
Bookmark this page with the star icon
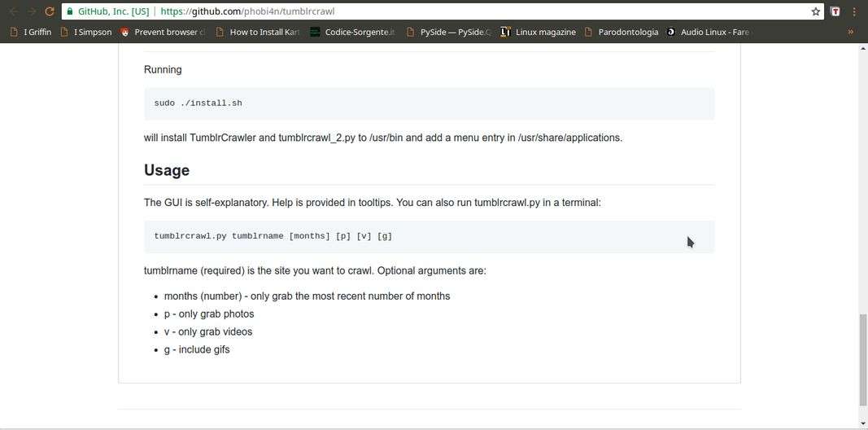[x=815, y=11]
